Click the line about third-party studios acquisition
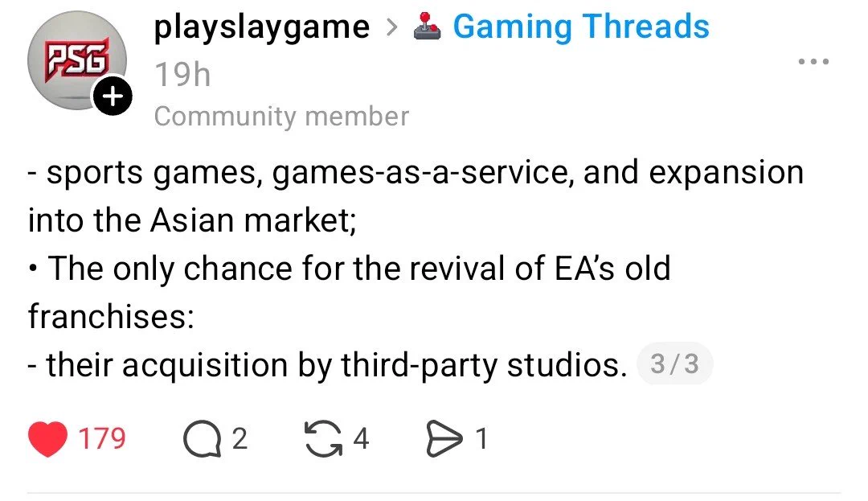 point(328,365)
